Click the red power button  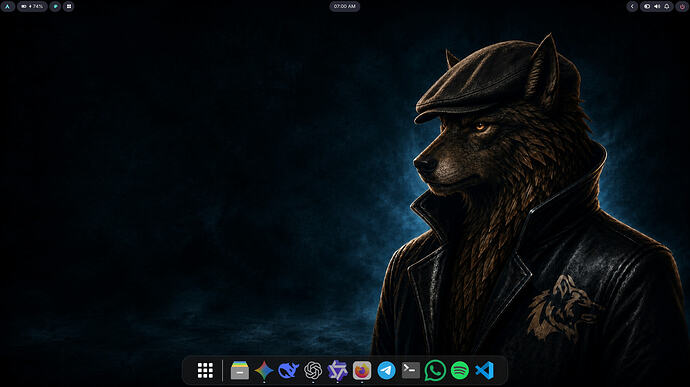[682, 6]
